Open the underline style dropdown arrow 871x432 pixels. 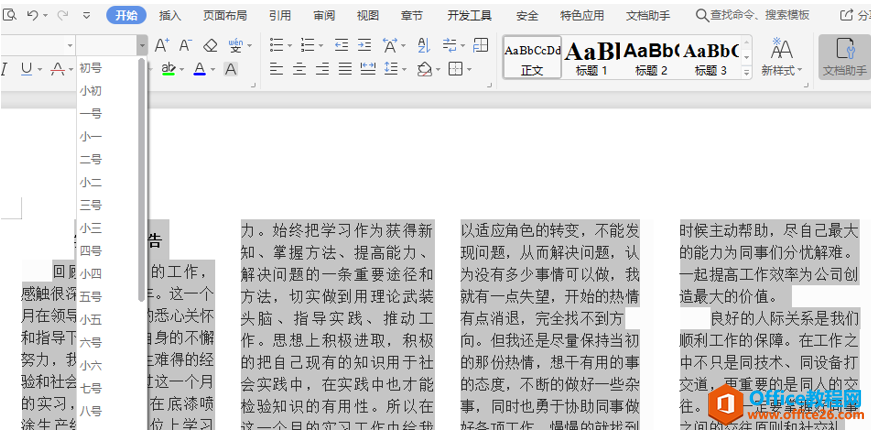[x=40, y=69]
